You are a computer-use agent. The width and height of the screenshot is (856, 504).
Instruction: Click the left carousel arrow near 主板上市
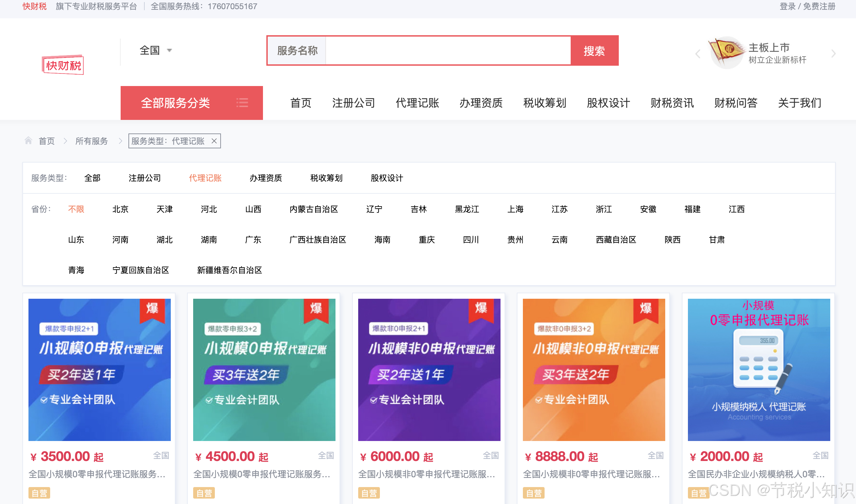(698, 54)
